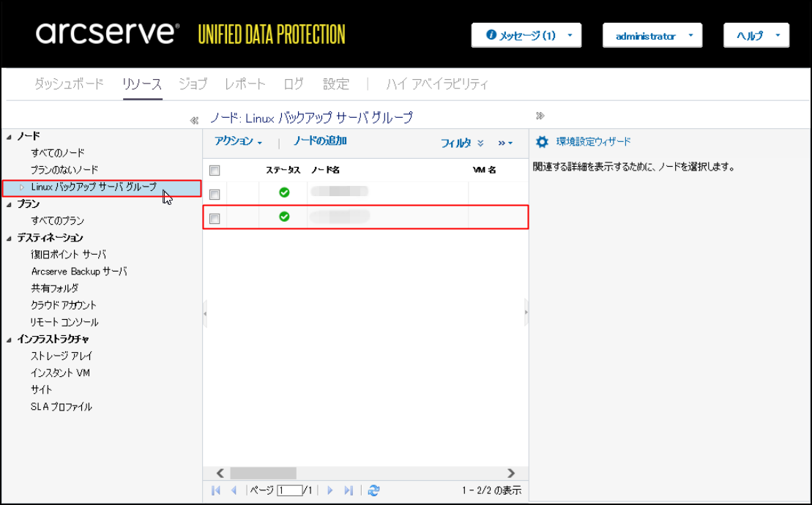812x505 pixels.
Task: Go to first page icon
Action: click(x=216, y=490)
